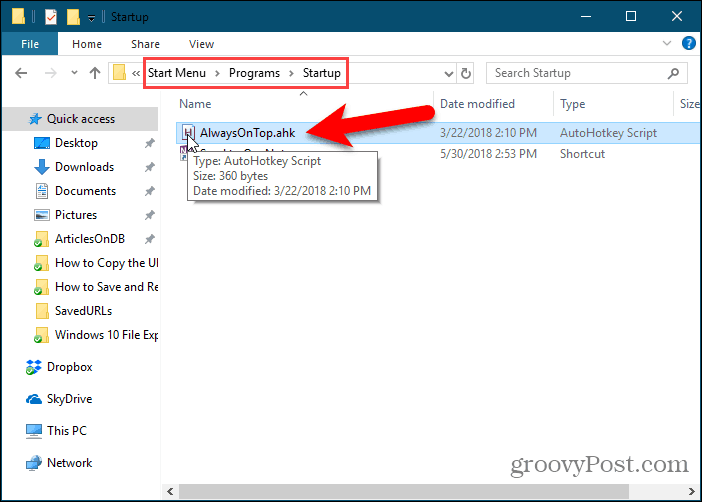Show hidden path segments via double chevron
The width and height of the screenshot is (702, 502).
click(136, 73)
